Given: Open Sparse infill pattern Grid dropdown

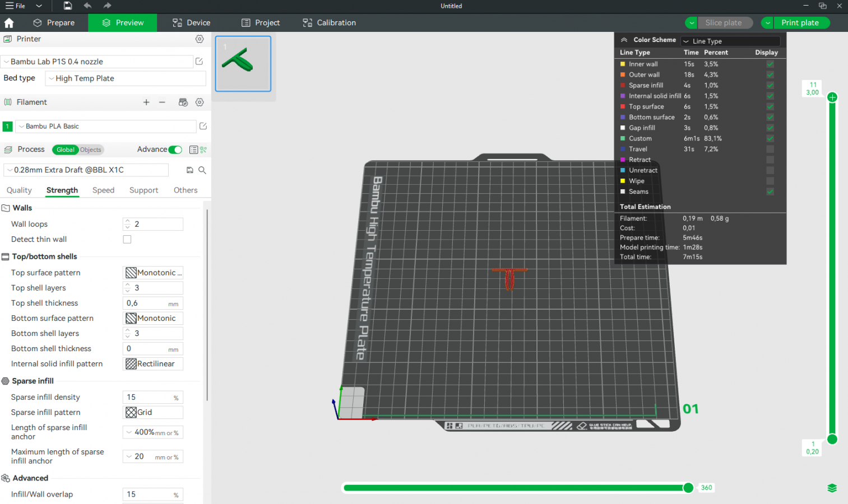Looking at the screenshot, I should click(x=153, y=412).
